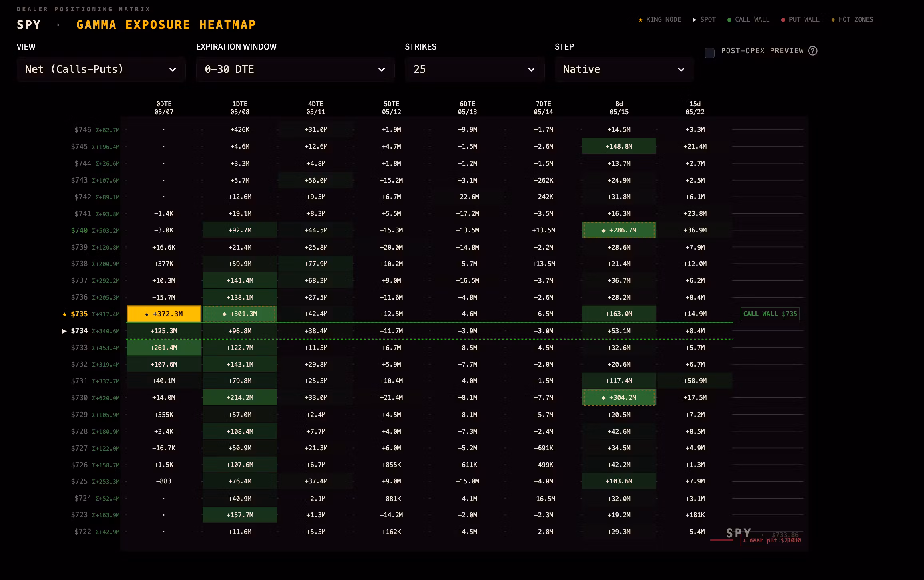Click the King Node star icon in legend
The width and height of the screenshot is (924, 580).
pos(641,20)
